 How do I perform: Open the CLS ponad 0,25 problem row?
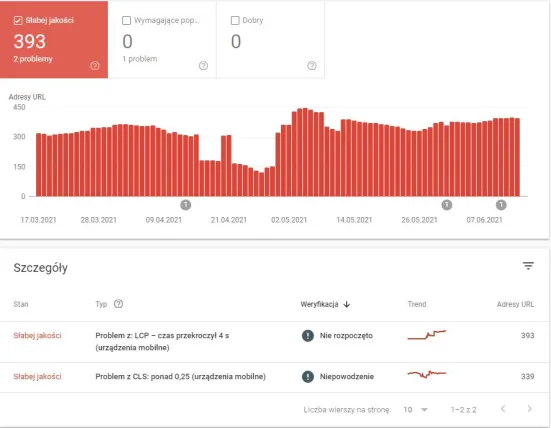274,377
